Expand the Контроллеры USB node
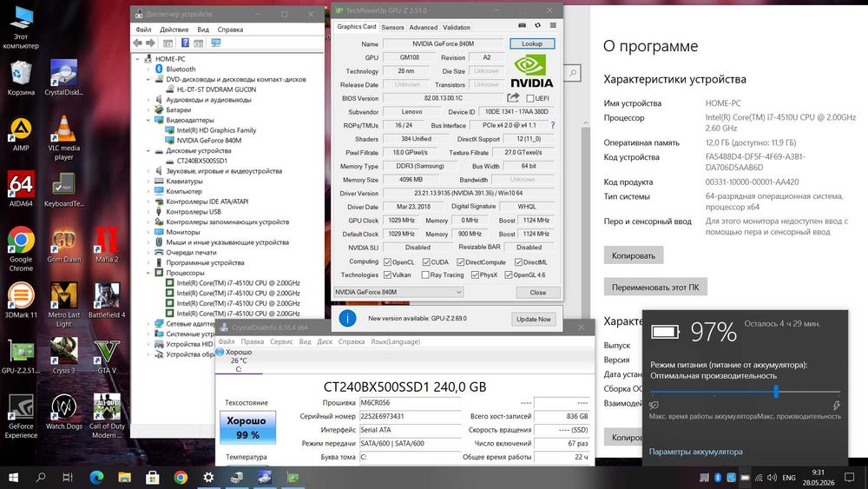Viewport: 868px width, 489px height. 148,212
